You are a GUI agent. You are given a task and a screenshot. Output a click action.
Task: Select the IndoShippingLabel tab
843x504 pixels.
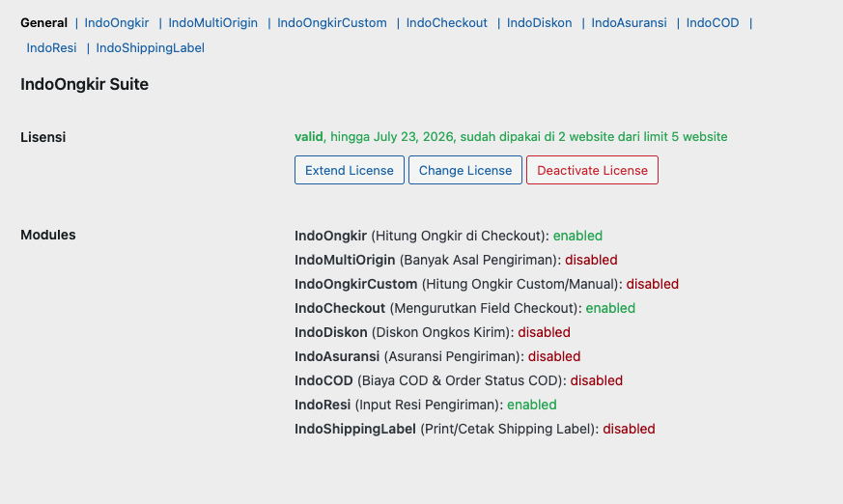pos(151,47)
